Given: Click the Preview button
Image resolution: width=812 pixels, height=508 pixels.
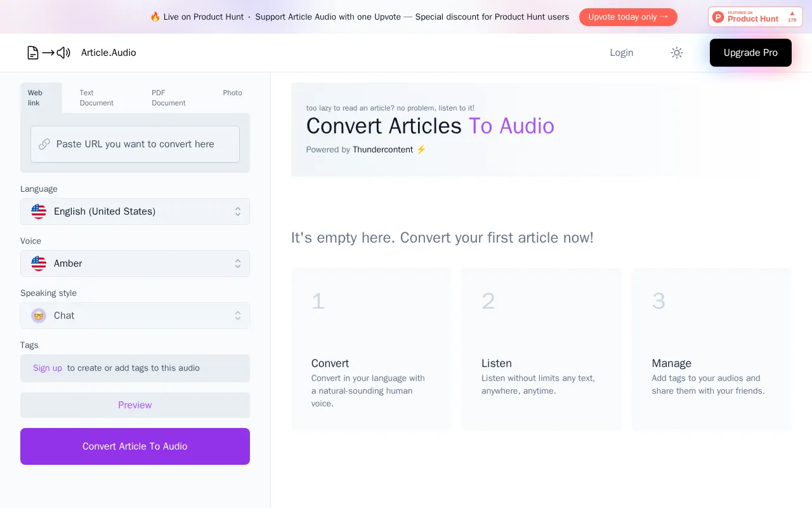Looking at the screenshot, I should tap(135, 405).
